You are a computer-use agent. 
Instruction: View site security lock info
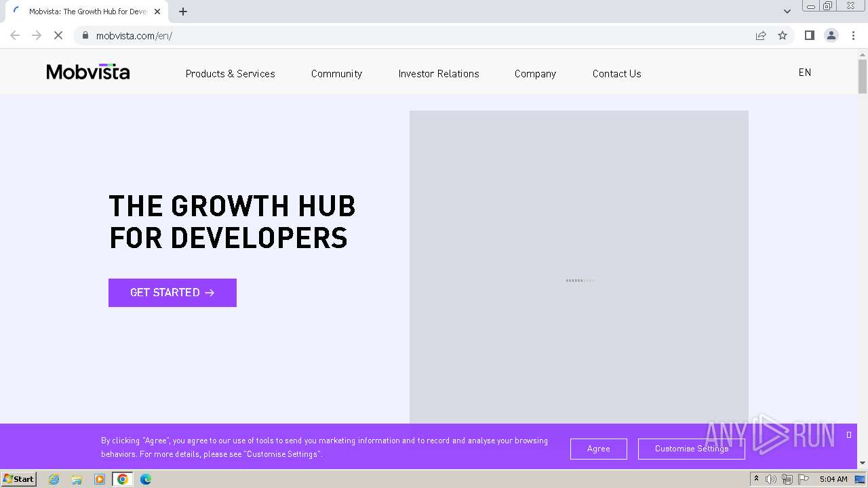[85, 35]
